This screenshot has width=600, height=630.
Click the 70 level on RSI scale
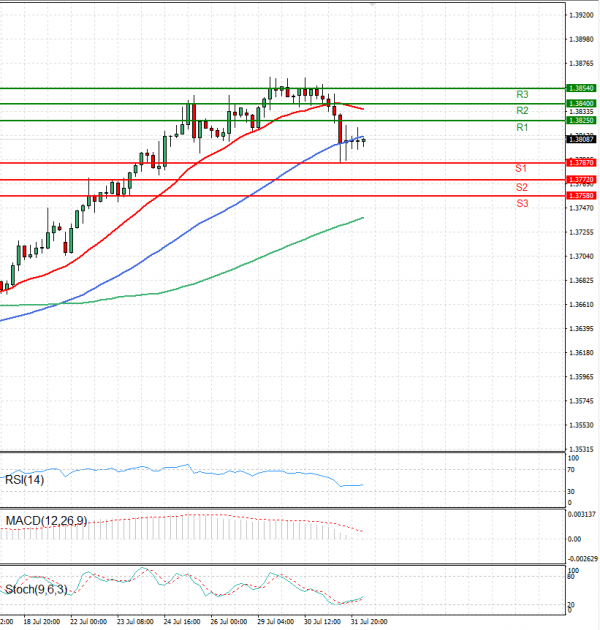point(571,470)
